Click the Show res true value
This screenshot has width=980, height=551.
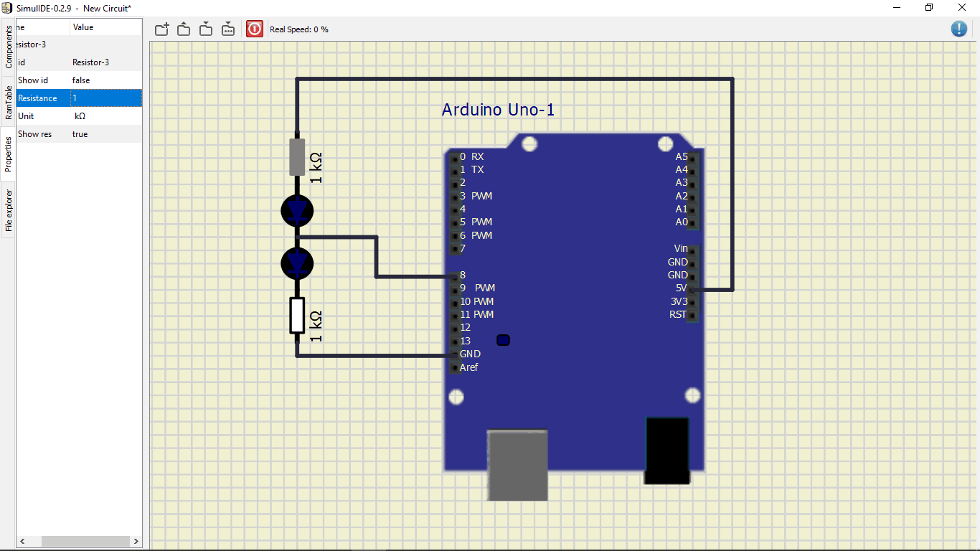106,134
